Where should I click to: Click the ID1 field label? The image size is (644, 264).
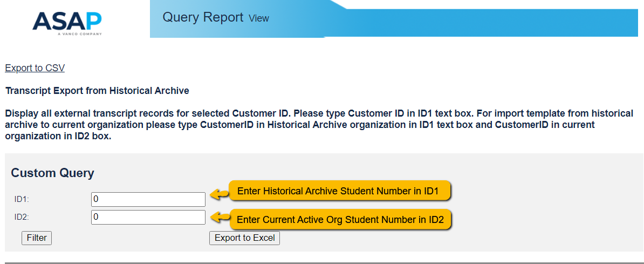click(22, 199)
